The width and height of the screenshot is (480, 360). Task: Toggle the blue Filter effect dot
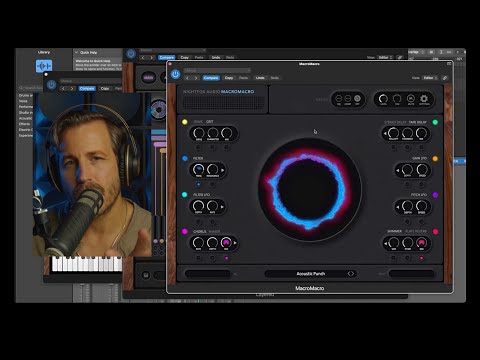185,158
